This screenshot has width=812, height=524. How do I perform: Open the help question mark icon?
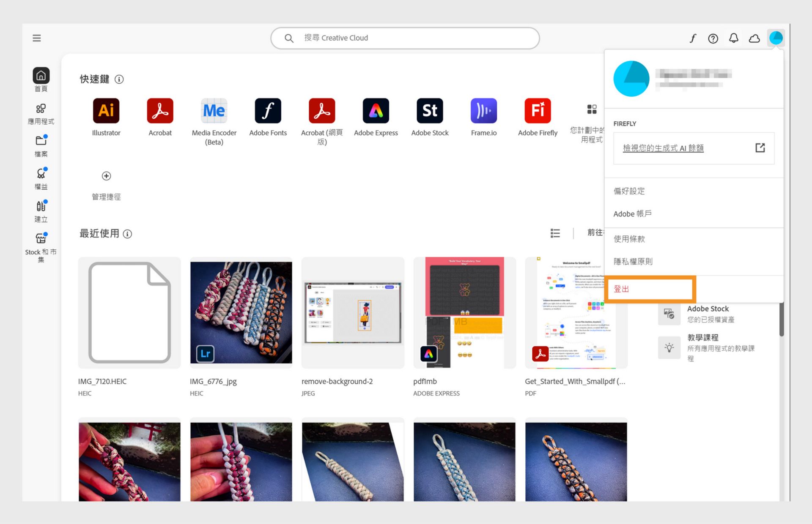coord(713,38)
